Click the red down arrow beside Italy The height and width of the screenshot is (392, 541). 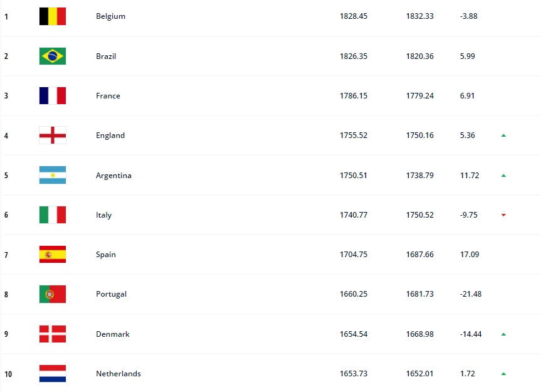pyautogui.click(x=503, y=215)
